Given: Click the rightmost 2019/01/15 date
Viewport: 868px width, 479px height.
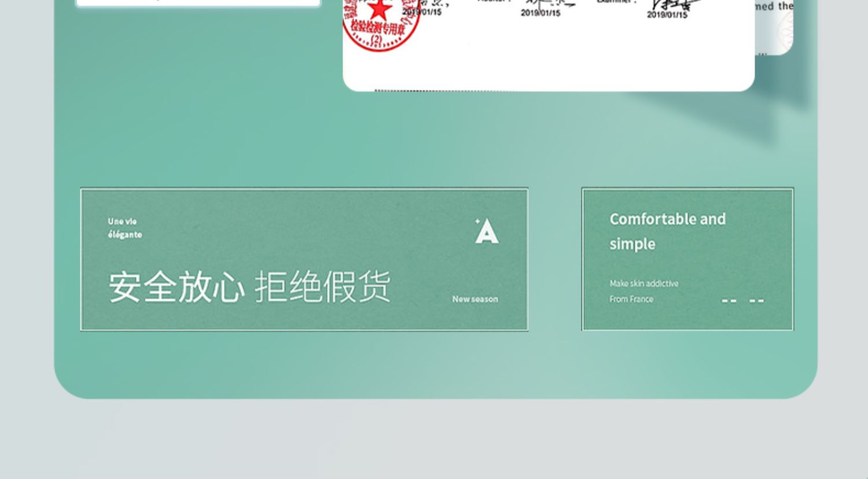Looking at the screenshot, I should (x=667, y=14).
